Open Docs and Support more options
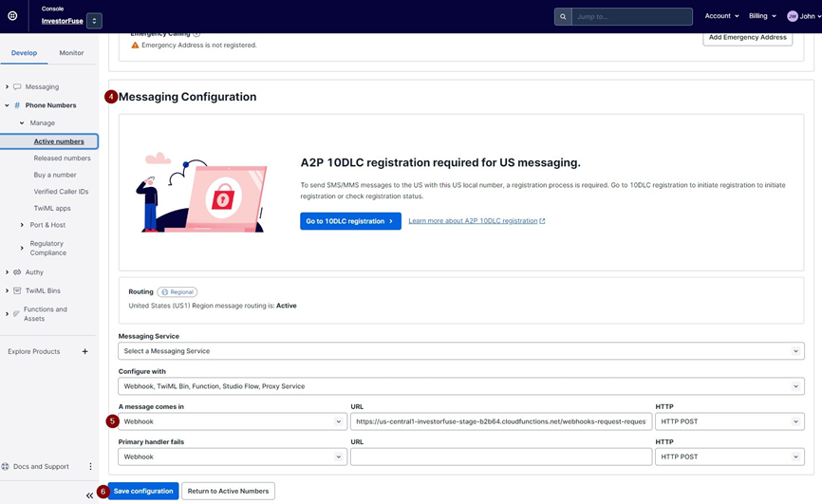Image resolution: width=822 pixels, height=504 pixels. point(90,466)
